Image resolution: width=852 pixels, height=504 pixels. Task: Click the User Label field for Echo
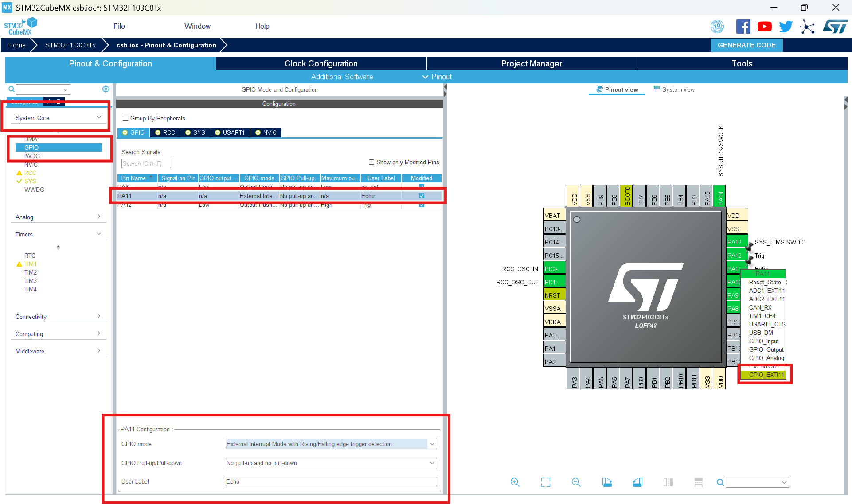(331, 481)
